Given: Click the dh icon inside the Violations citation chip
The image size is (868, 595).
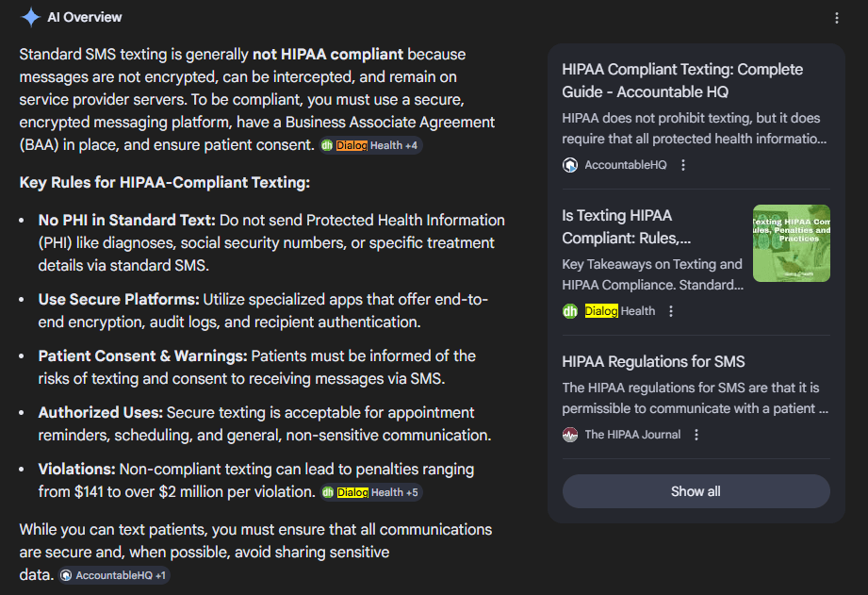Looking at the screenshot, I should (x=326, y=492).
